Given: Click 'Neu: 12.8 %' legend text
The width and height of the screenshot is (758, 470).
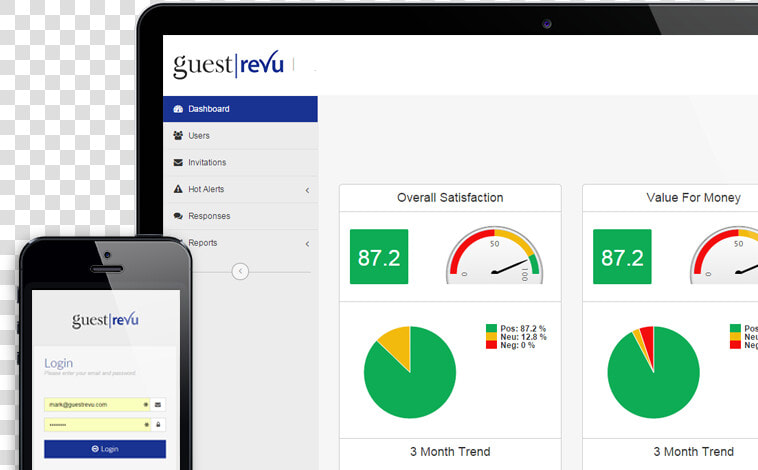Looking at the screenshot, I should point(524,337).
